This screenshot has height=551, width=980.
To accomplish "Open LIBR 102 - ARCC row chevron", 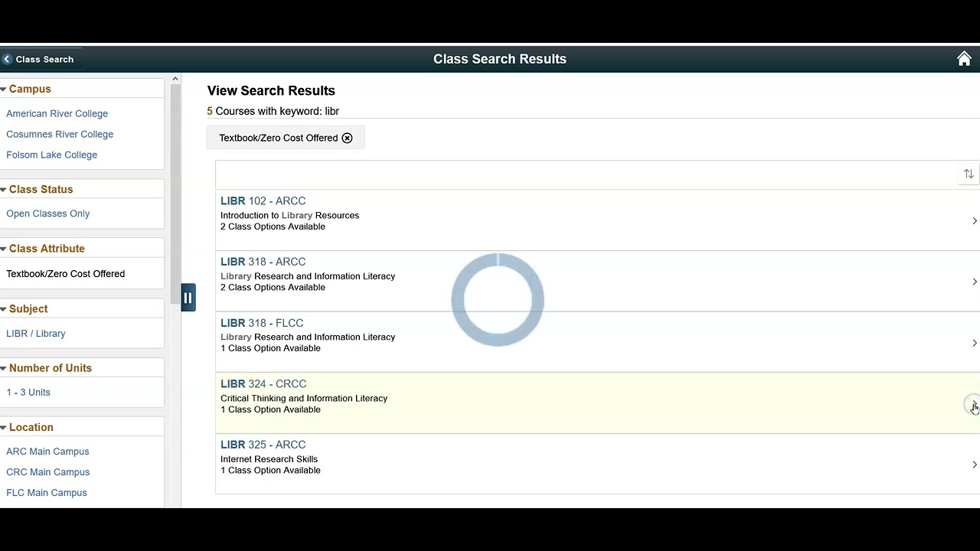I will pyautogui.click(x=974, y=221).
